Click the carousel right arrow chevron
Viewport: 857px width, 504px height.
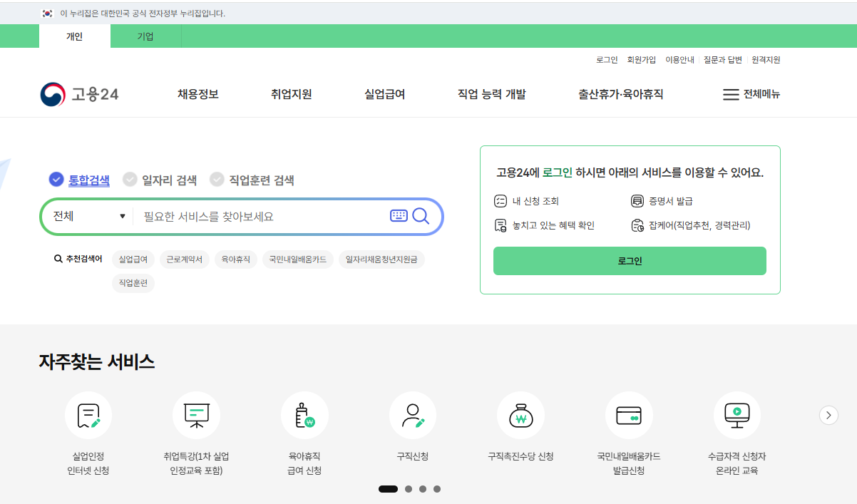coord(828,414)
